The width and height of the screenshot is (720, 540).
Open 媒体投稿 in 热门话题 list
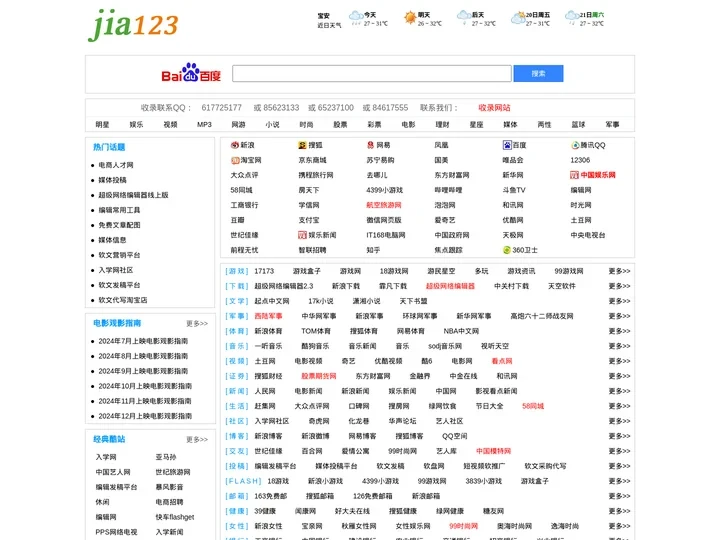coord(112,180)
